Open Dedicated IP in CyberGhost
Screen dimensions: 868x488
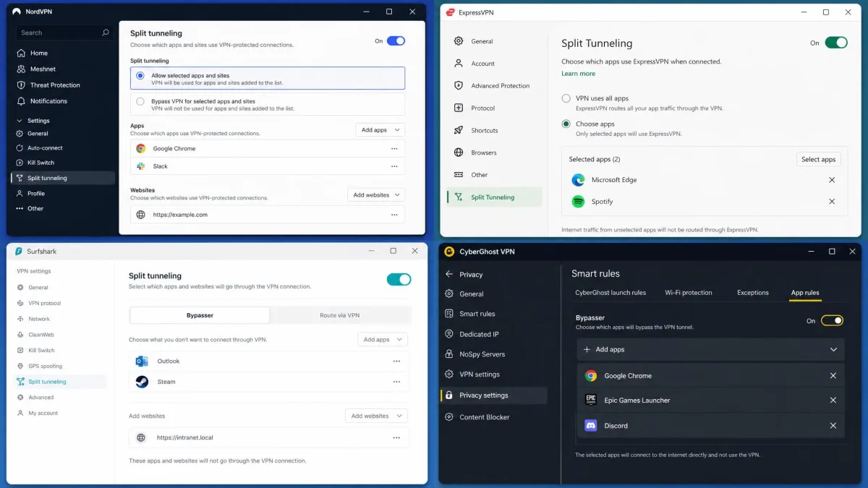click(479, 334)
